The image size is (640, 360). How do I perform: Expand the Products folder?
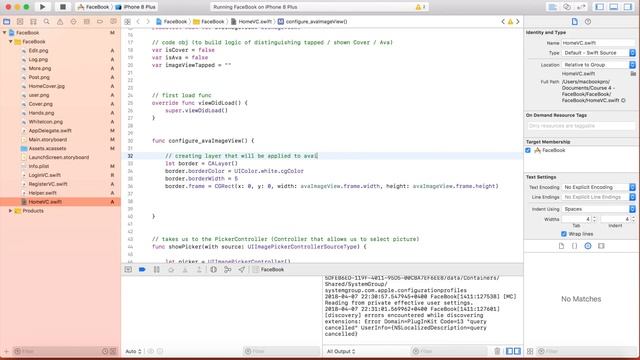click(x=10, y=211)
